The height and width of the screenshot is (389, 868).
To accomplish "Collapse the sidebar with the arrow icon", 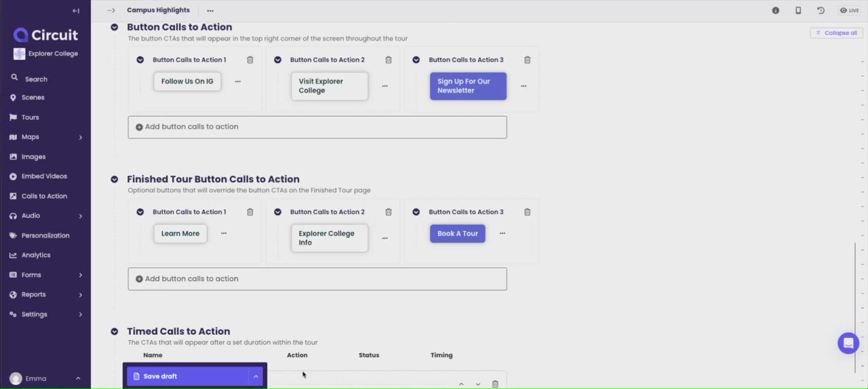I will 75,11.
